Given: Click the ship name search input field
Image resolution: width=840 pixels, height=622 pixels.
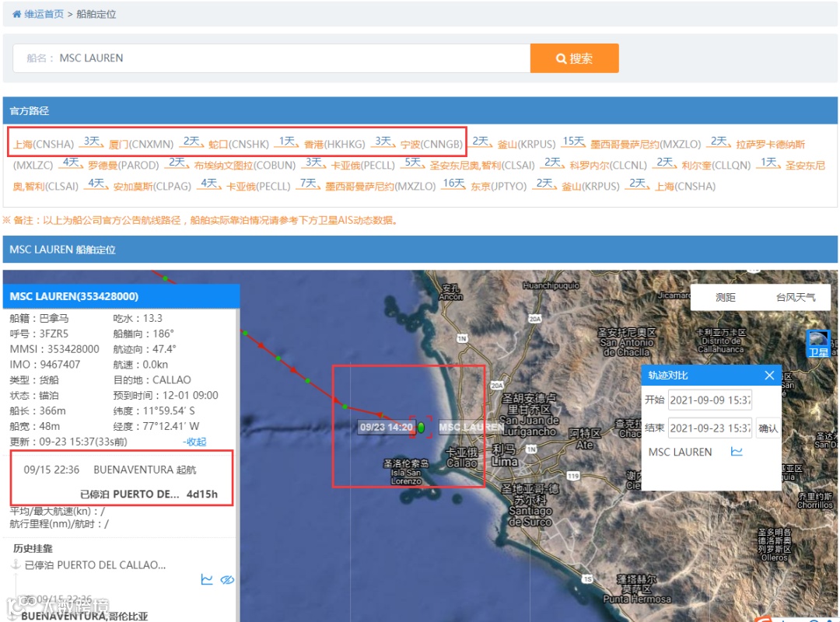Looking at the screenshot, I should (x=271, y=58).
